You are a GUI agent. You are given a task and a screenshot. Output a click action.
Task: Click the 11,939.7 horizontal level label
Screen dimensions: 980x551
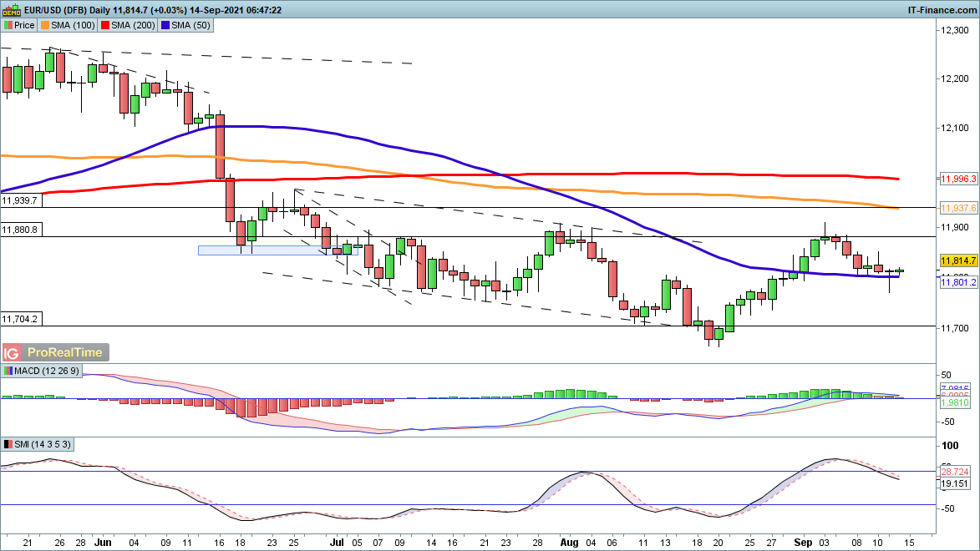(x=23, y=200)
